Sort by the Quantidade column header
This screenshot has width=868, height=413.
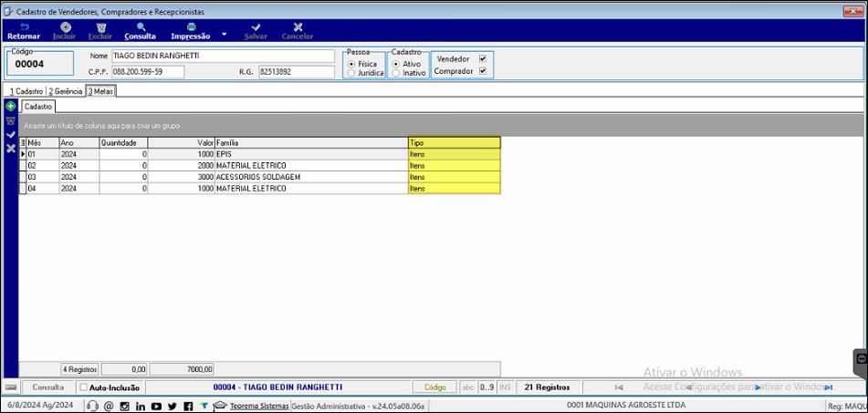tap(123, 142)
